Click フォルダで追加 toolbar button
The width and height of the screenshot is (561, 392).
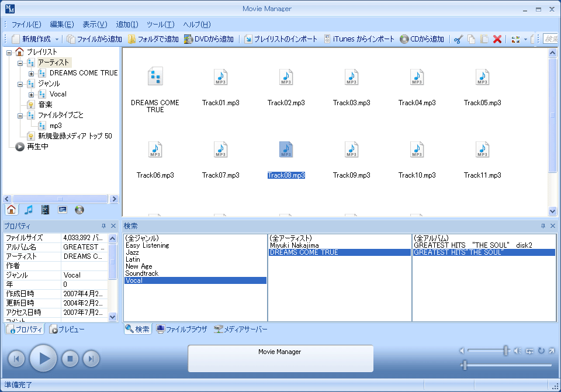[x=153, y=39]
